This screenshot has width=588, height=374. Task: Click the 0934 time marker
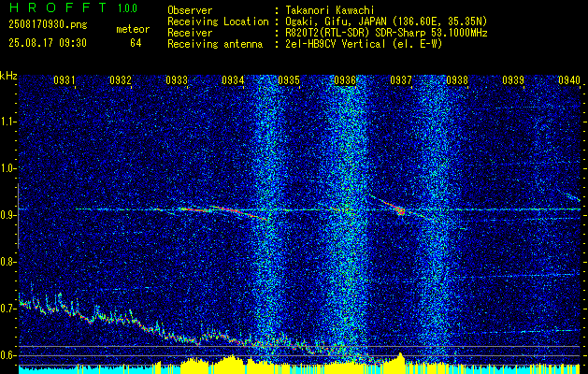pos(233,79)
